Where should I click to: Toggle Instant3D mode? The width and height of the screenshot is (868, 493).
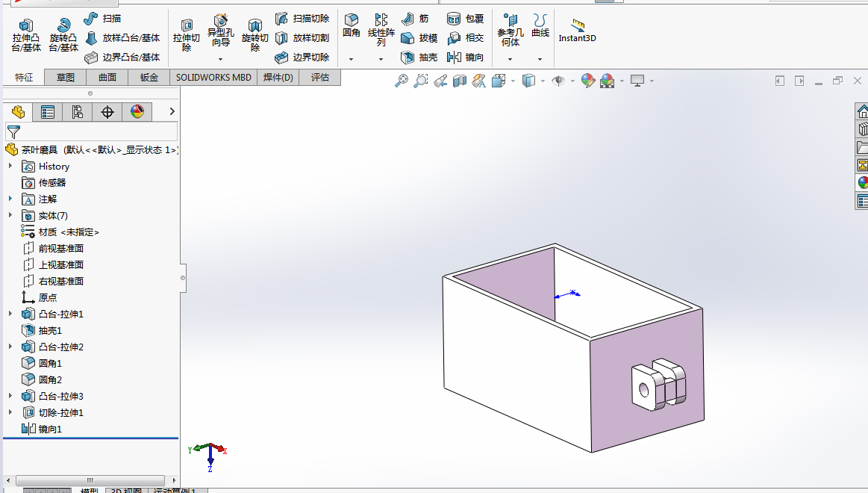[578, 31]
